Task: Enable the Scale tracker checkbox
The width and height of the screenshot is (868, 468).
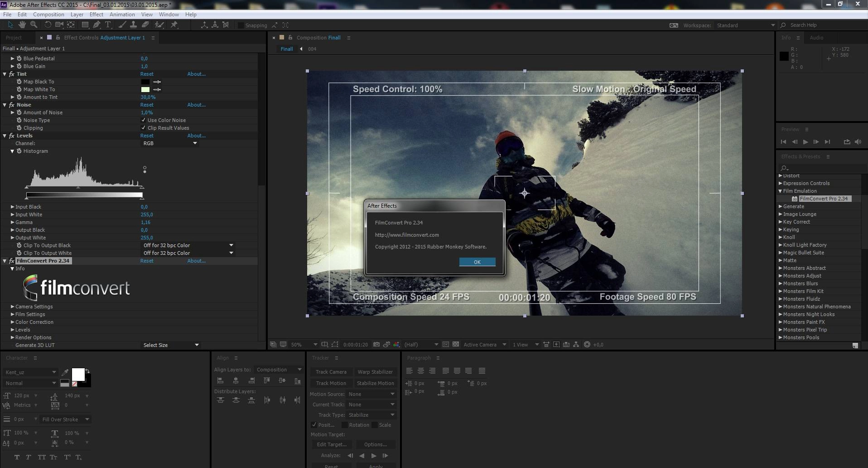Action: click(x=375, y=425)
